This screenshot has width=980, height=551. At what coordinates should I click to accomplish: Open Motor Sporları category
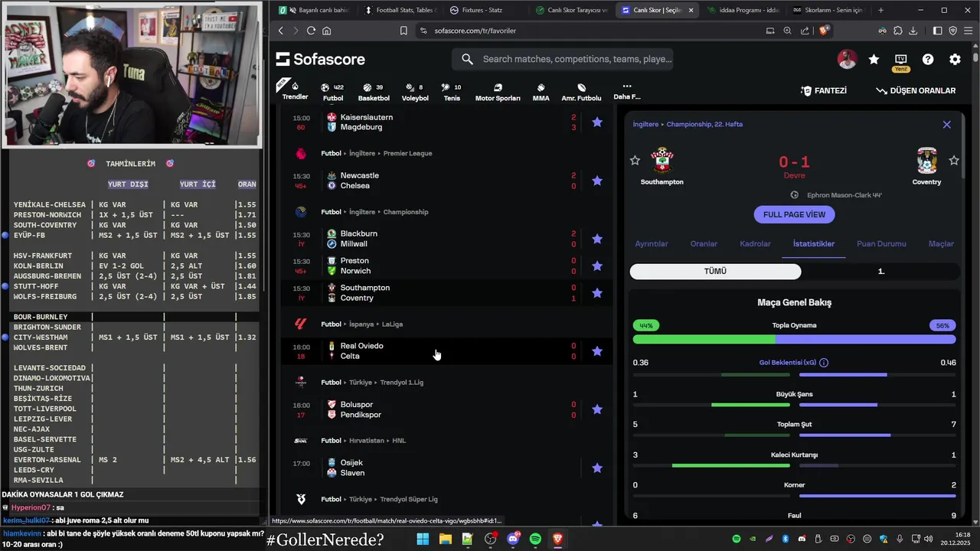coord(498,92)
